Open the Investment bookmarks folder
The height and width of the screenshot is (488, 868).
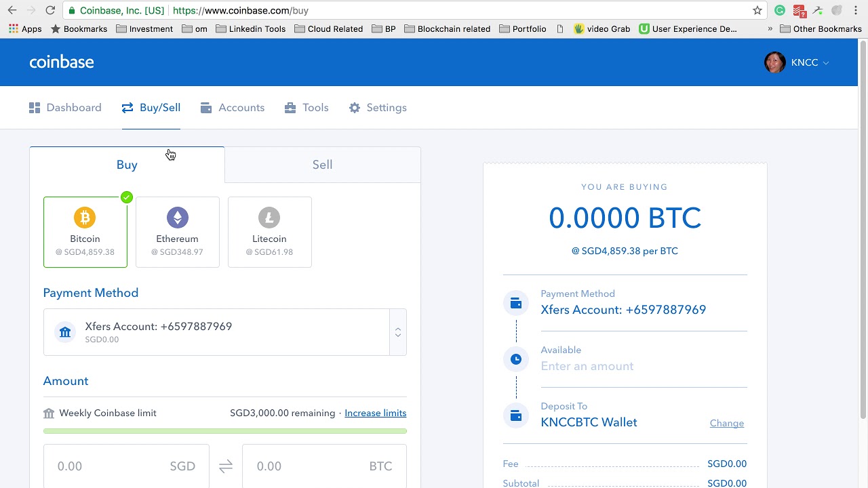(x=144, y=29)
